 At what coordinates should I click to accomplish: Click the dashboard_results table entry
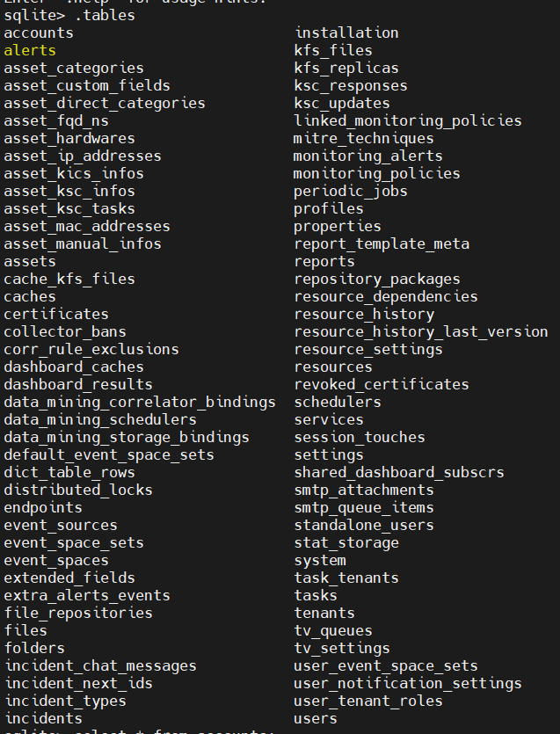click(x=78, y=384)
